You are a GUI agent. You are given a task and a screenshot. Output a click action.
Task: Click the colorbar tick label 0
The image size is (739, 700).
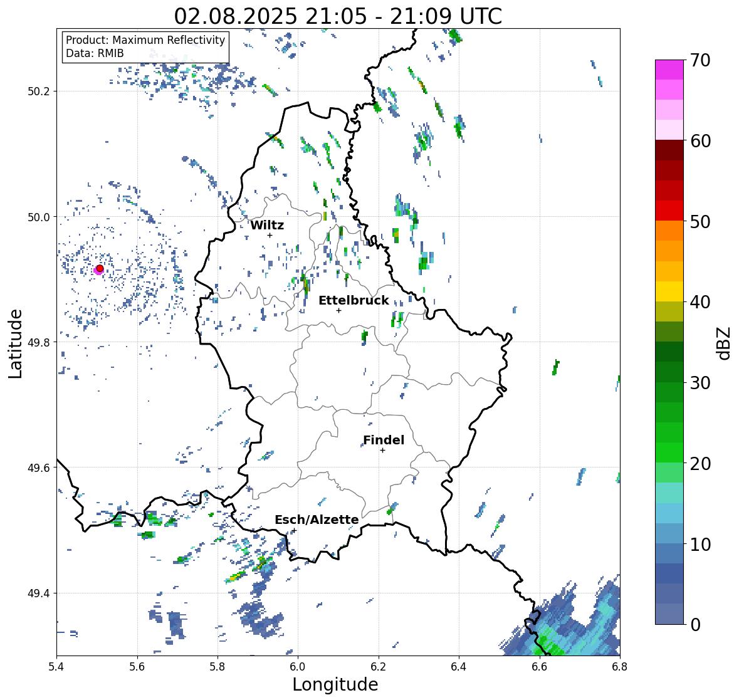tap(695, 625)
